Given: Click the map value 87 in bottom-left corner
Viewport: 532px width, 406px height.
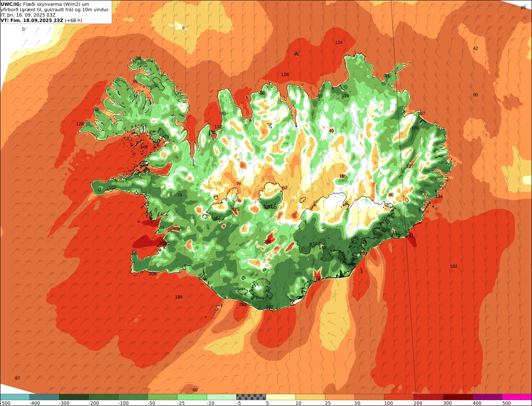Looking at the screenshot, I should pos(17,379).
